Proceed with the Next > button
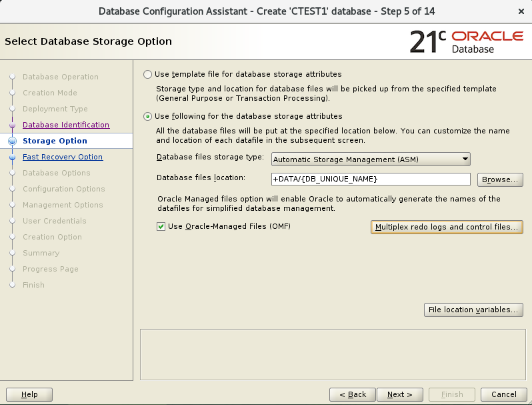Viewport: 532px width, 405px height. click(x=400, y=394)
